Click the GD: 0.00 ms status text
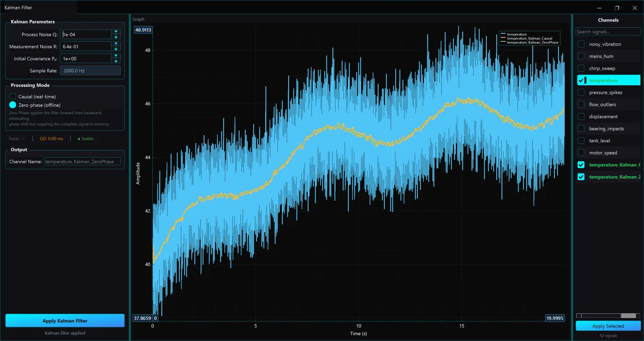The height and width of the screenshot is (341, 644). [x=52, y=139]
